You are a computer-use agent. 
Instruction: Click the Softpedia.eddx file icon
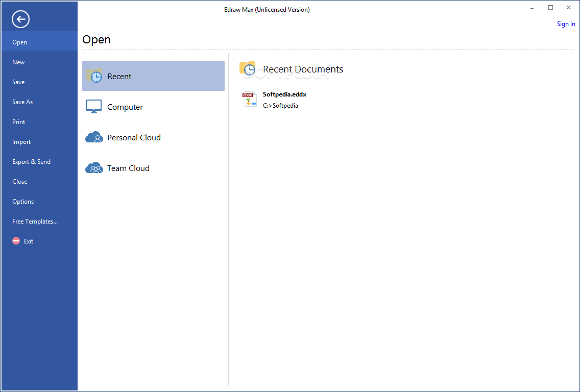(x=250, y=100)
